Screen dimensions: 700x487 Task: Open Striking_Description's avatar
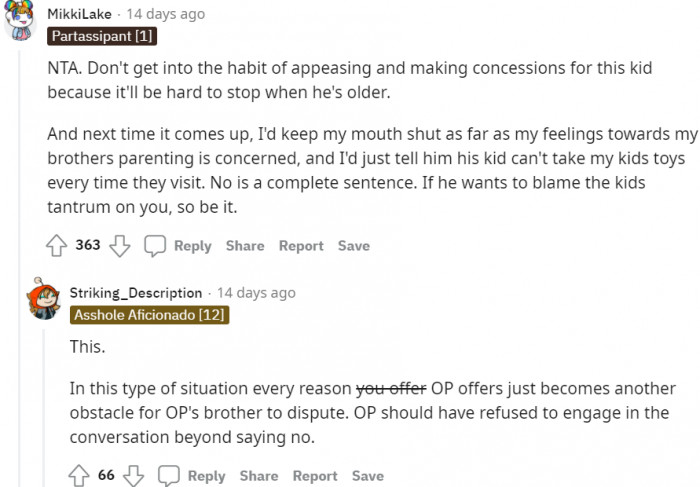coord(43,299)
